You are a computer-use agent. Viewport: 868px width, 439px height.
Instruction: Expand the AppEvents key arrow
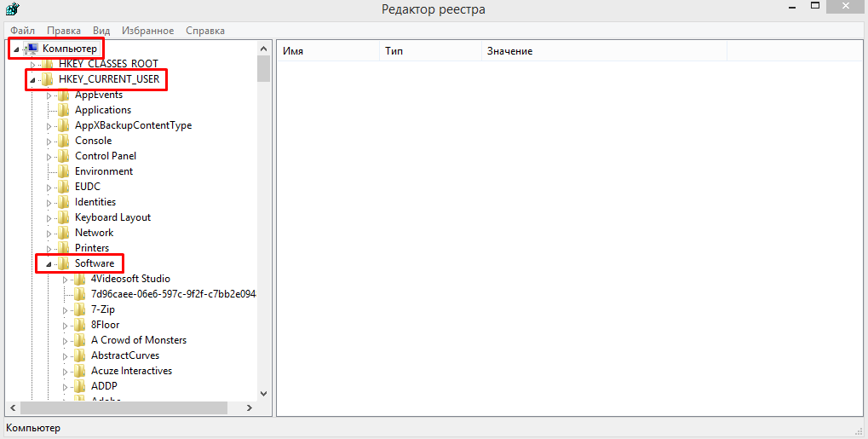tap(49, 95)
